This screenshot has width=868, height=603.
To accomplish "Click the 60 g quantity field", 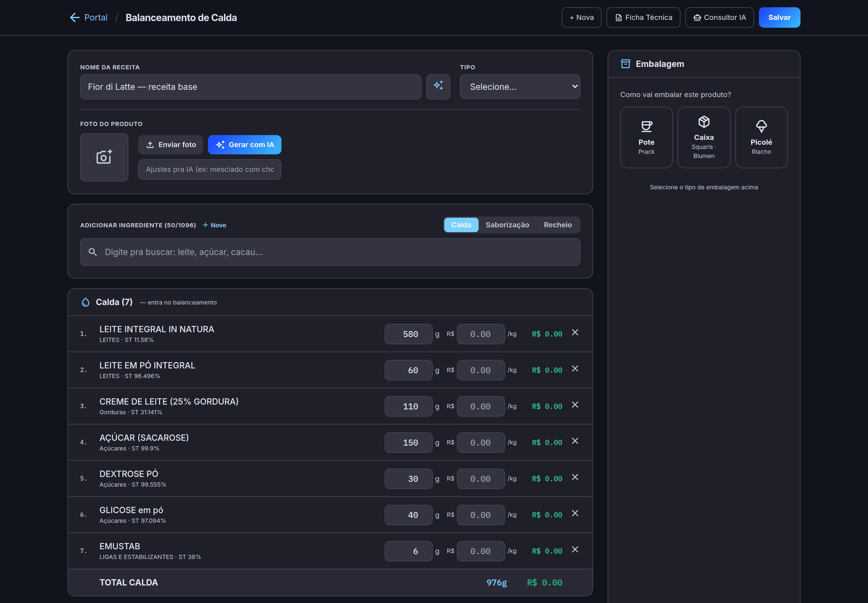I will tap(408, 370).
